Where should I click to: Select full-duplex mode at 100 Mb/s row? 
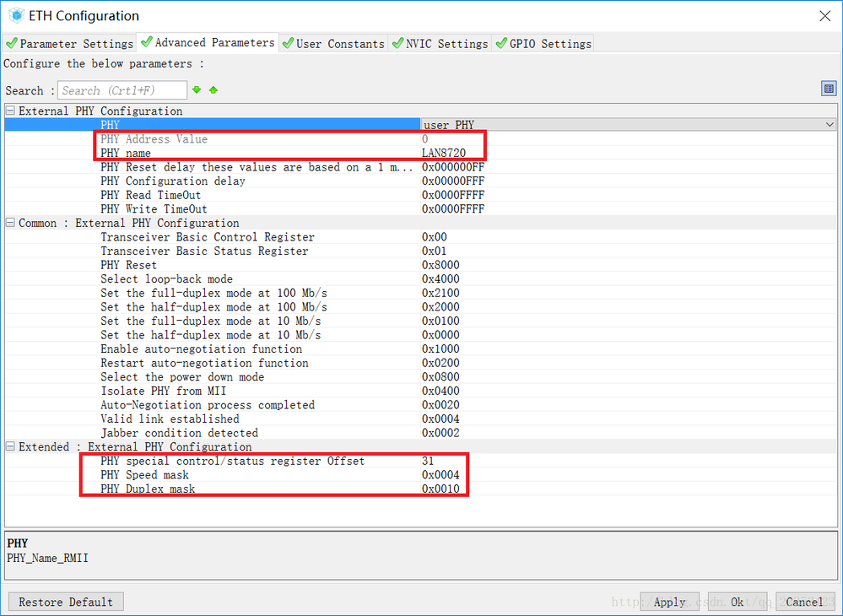tap(421, 293)
